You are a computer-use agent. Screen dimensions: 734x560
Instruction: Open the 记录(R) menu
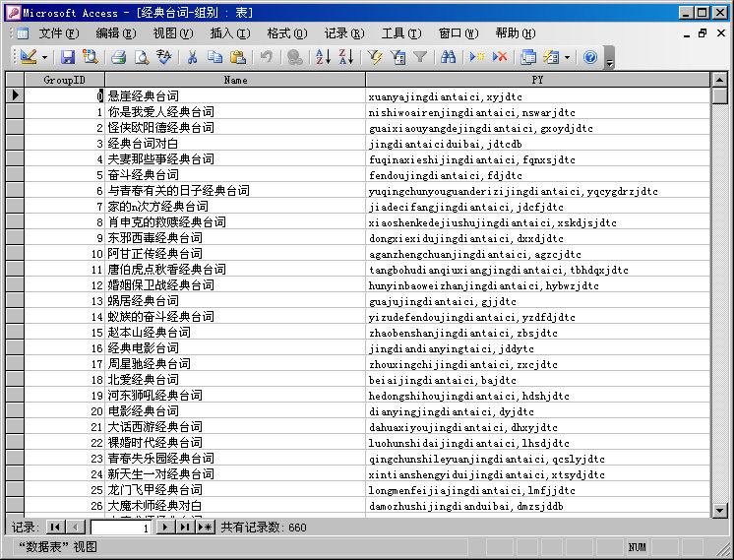pyautogui.click(x=344, y=33)
